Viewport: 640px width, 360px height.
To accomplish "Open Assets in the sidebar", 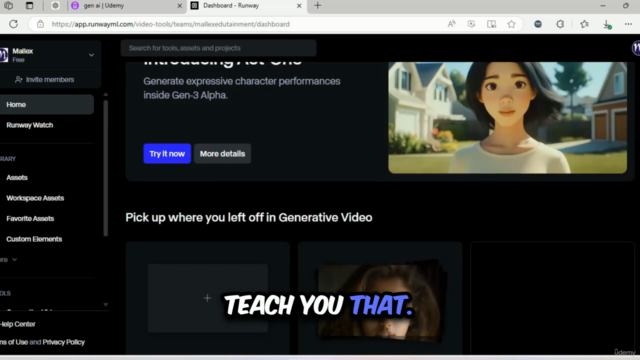I will pos(17,178).
